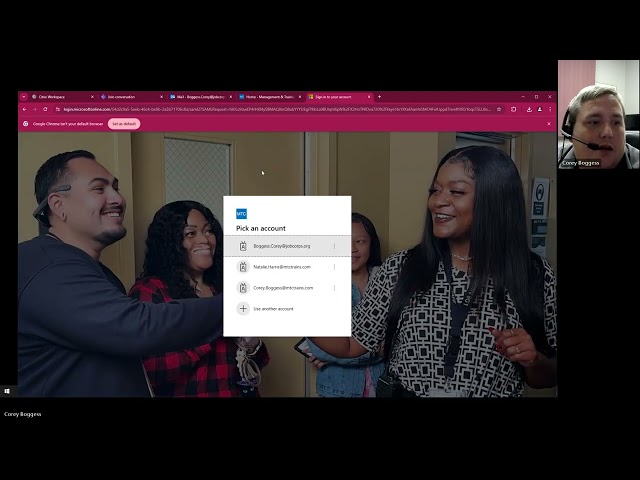Maximize the Chrome window
640x480 pixels.
(536, 97)
